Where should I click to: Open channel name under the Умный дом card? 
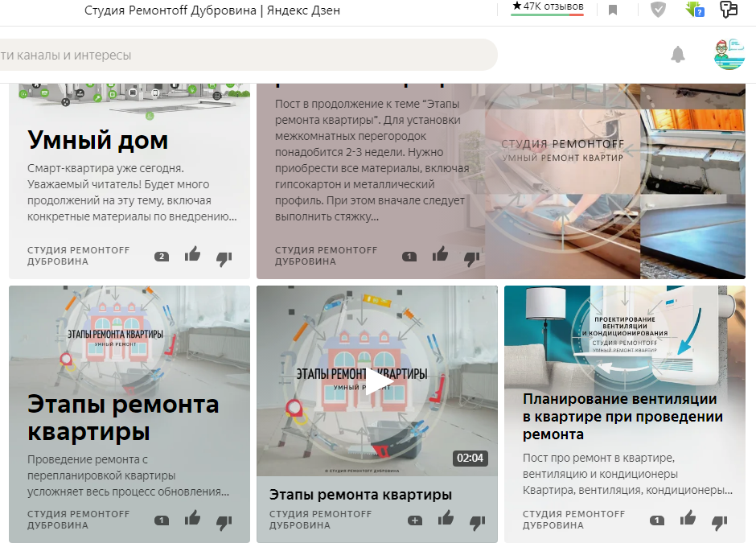(x=79, y=256)
